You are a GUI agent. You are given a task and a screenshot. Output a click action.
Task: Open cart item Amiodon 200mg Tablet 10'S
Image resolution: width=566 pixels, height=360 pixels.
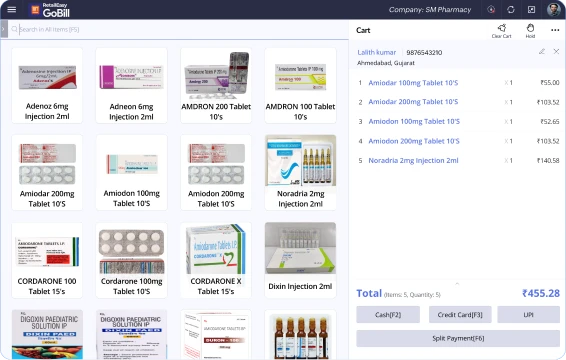(414, 141)
